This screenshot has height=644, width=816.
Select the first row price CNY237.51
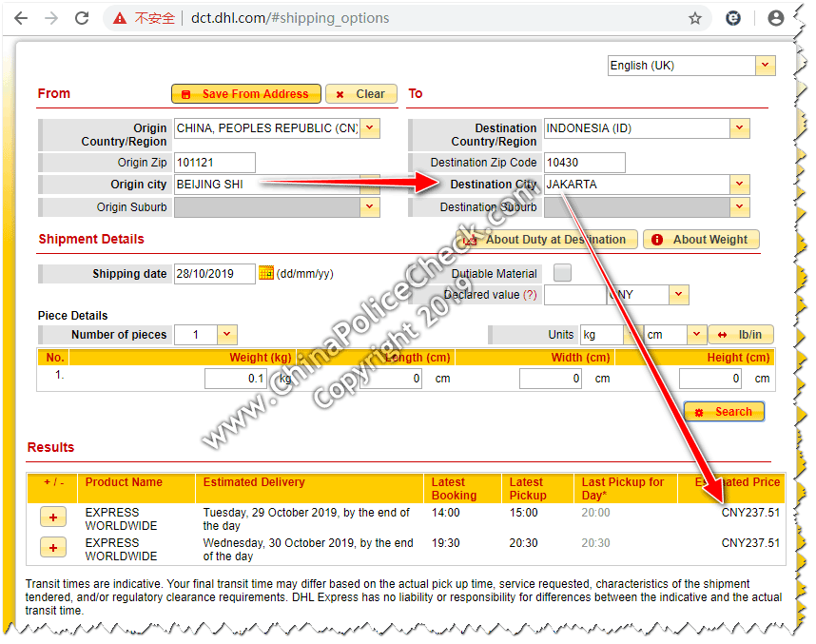(750, 513)
